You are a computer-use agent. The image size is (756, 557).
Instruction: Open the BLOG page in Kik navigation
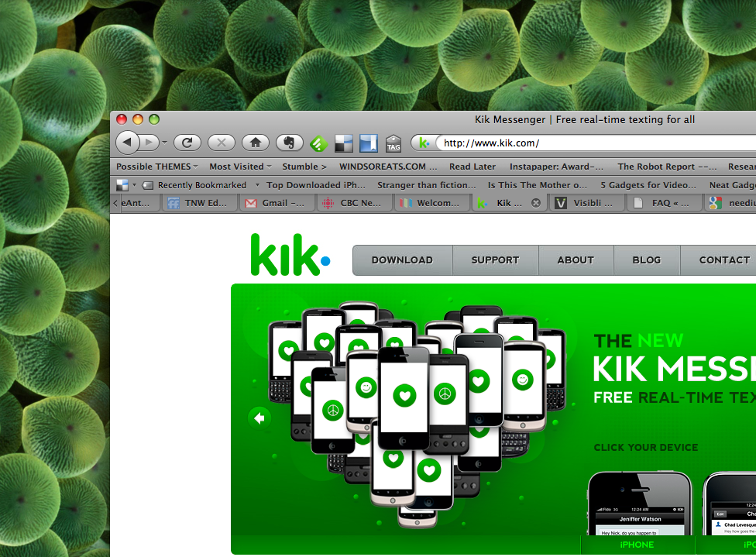tap(647, 260)
